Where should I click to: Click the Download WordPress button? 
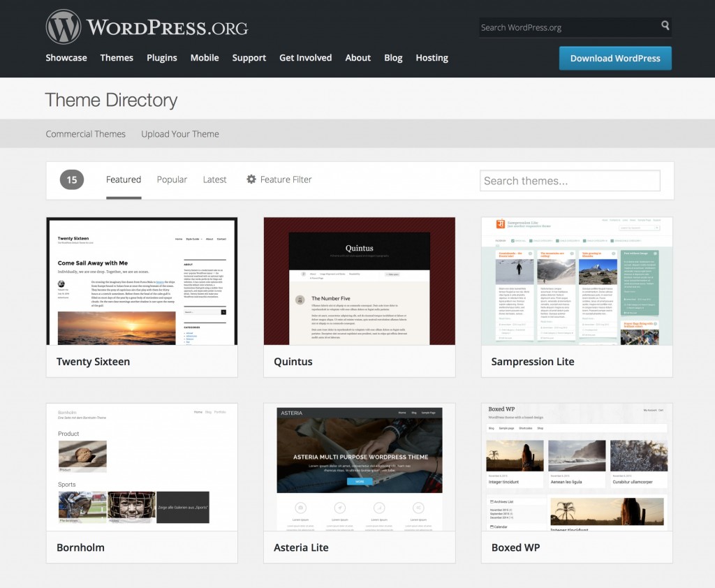click(615, 59)
